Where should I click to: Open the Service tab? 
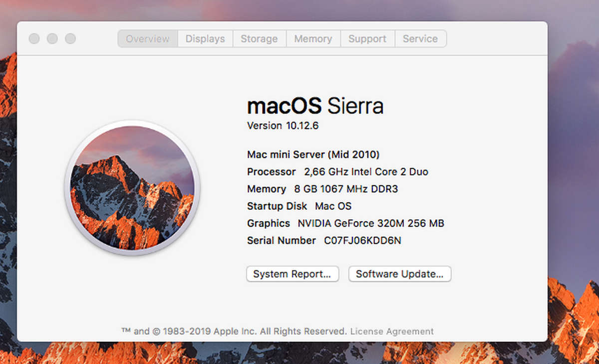(420, 38)
